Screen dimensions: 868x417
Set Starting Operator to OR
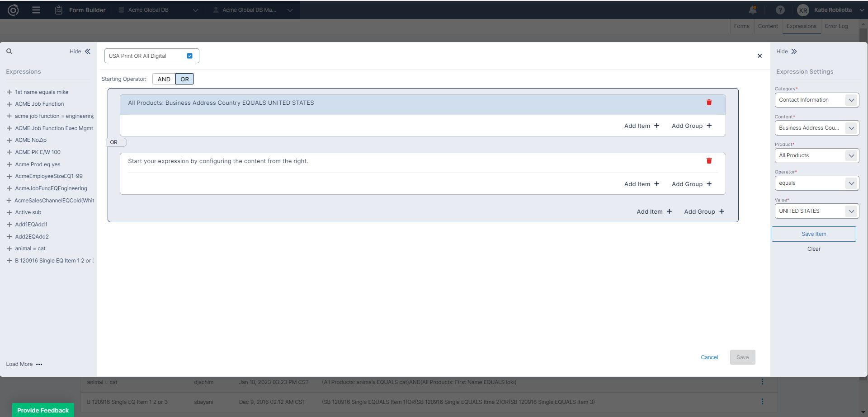coord(184,79)
